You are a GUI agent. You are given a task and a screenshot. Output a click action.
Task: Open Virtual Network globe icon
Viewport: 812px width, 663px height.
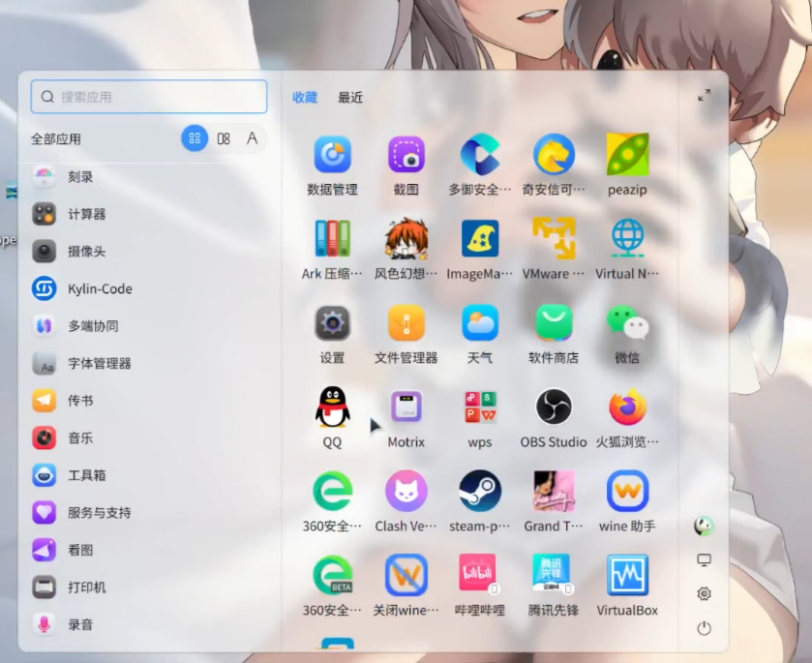point(627,239)
